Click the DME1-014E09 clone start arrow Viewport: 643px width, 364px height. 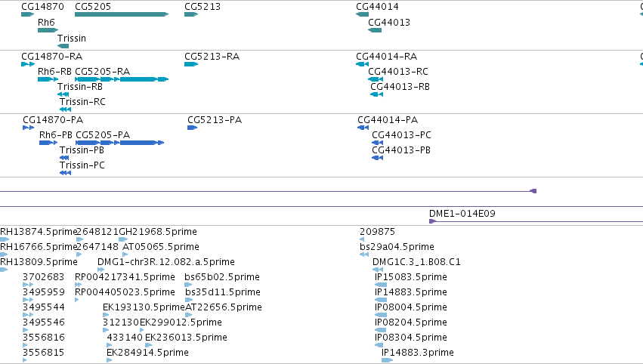(432, 221)
